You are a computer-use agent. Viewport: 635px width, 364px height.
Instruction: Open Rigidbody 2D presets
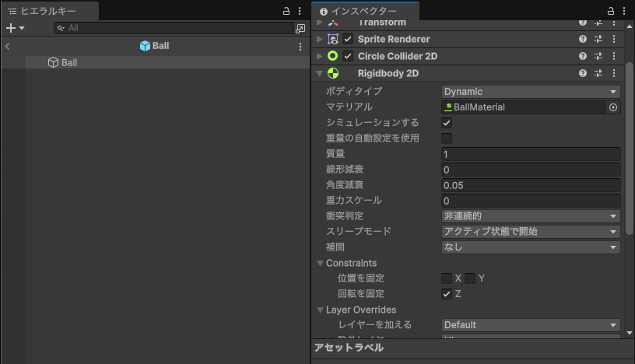tap(598, 73)
